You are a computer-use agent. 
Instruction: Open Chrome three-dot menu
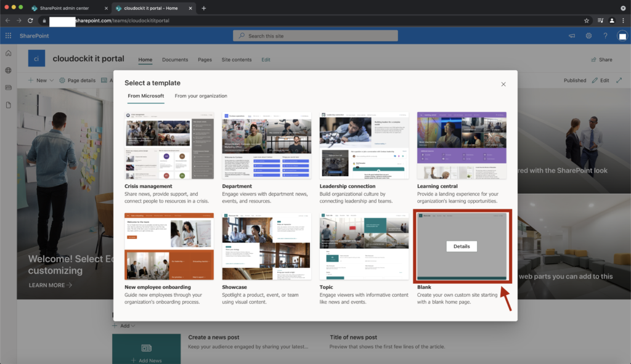click(624, 20)
